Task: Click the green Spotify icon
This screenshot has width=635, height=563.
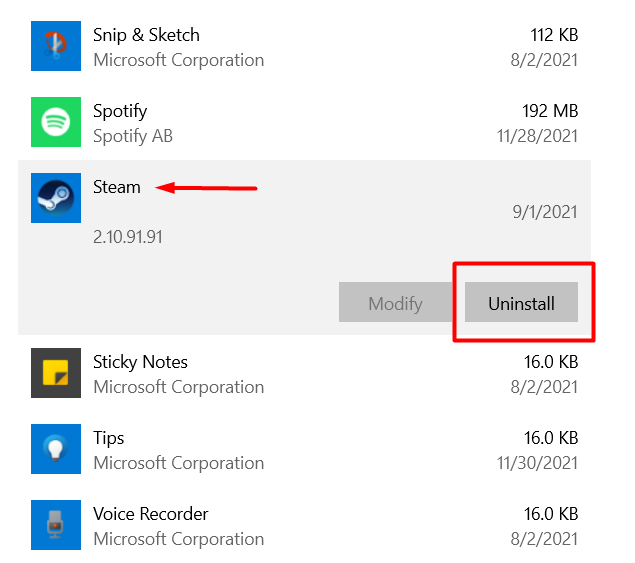Action: pyautogui.click(x=56, y=122)
